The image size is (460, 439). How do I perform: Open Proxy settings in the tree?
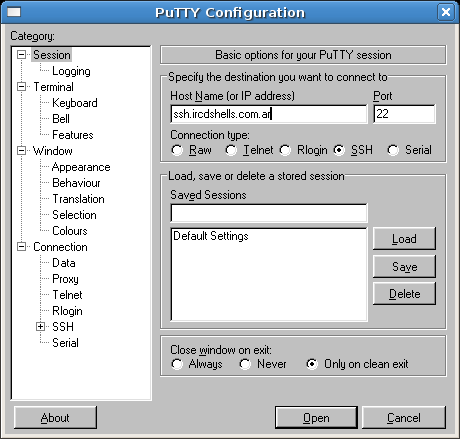tap(65, 279)
